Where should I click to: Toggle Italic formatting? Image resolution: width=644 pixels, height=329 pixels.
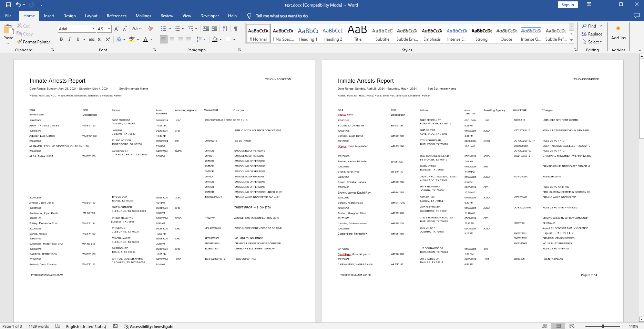[70, 40]
